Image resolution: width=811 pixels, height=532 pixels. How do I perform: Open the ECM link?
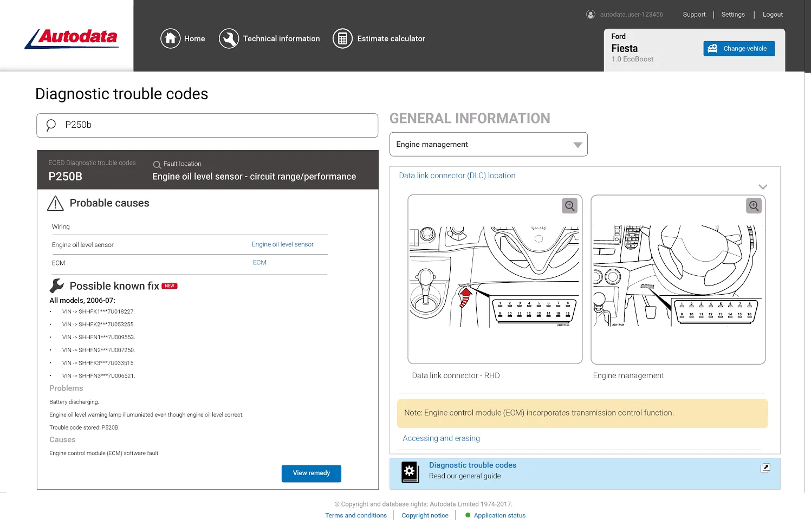click(259, 262)
